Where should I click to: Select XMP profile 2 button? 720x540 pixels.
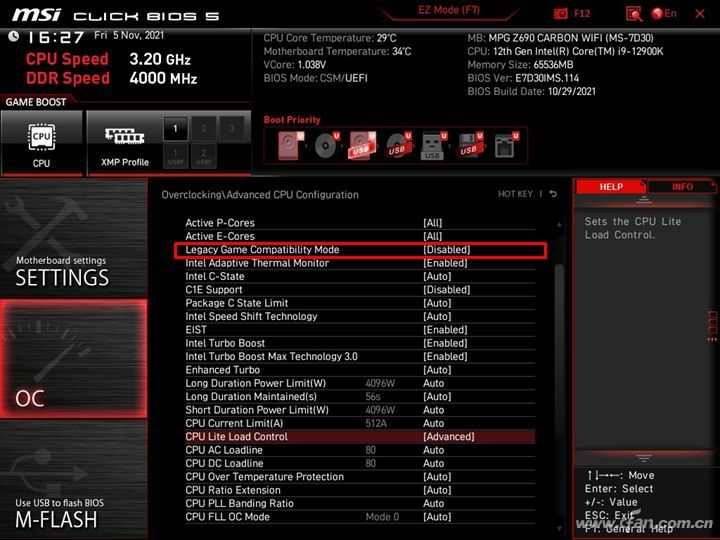coord(203,129)
